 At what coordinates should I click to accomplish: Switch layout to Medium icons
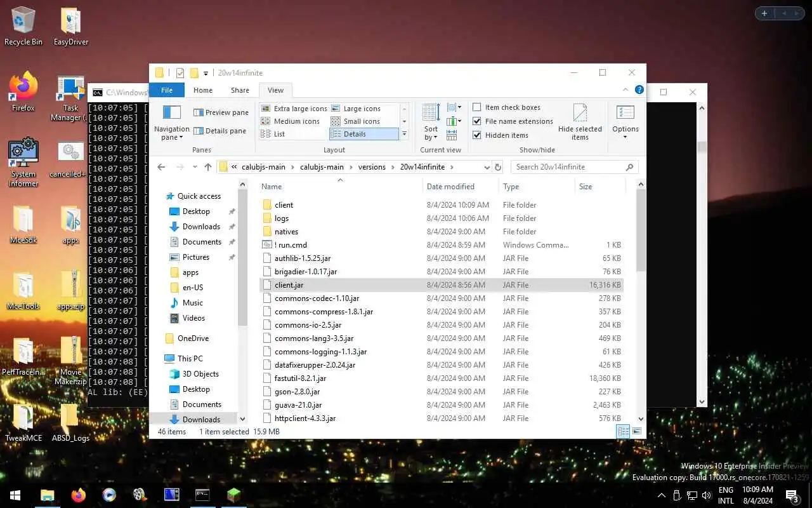(x=291, y=121)
